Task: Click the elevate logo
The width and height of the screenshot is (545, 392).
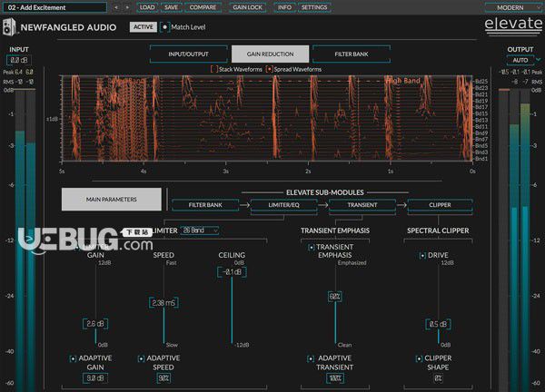Action: (x=513, y=24)
